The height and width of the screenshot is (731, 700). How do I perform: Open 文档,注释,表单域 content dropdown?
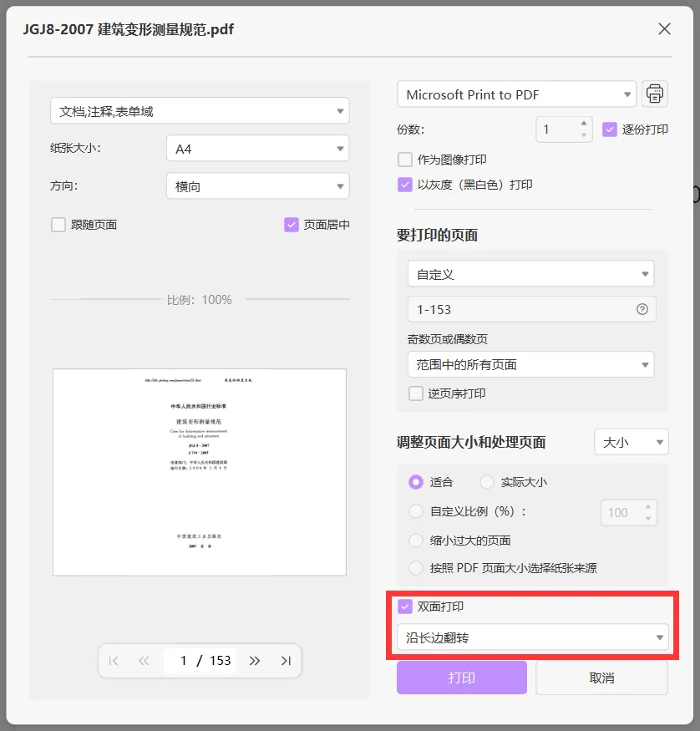200,111
